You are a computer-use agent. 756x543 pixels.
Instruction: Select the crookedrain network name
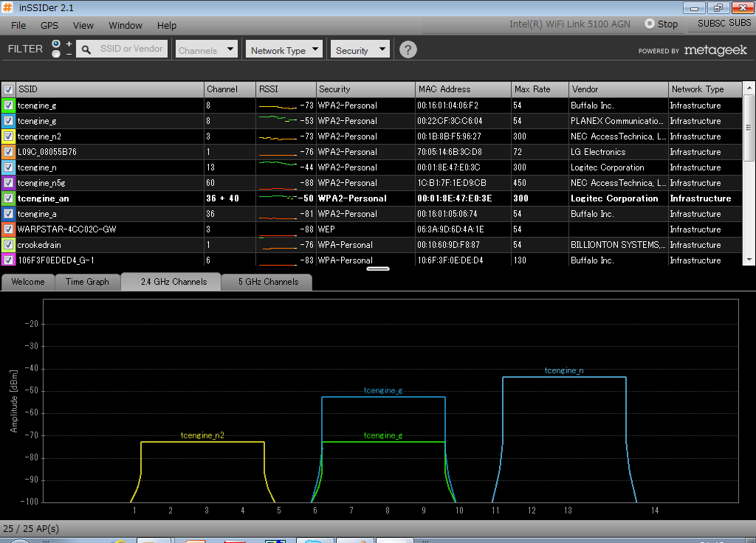click(39, 245)
